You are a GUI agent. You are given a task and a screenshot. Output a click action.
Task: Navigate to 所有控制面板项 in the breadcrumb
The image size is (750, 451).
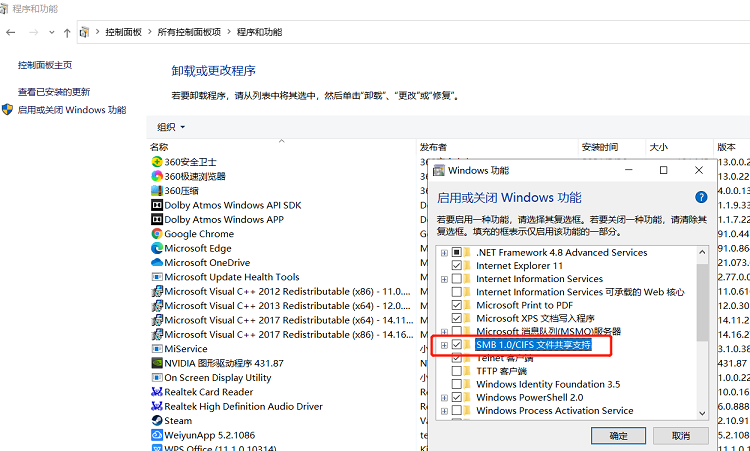point(189,33)
